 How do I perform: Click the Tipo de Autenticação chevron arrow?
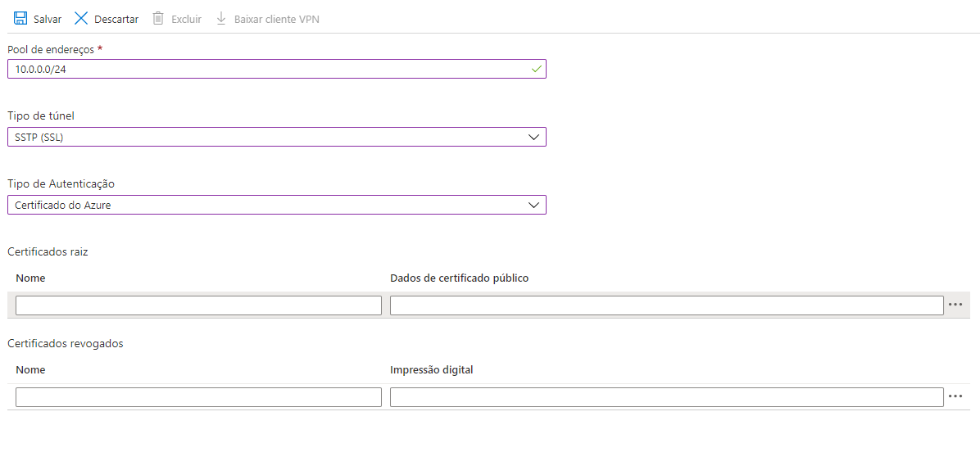533,205
